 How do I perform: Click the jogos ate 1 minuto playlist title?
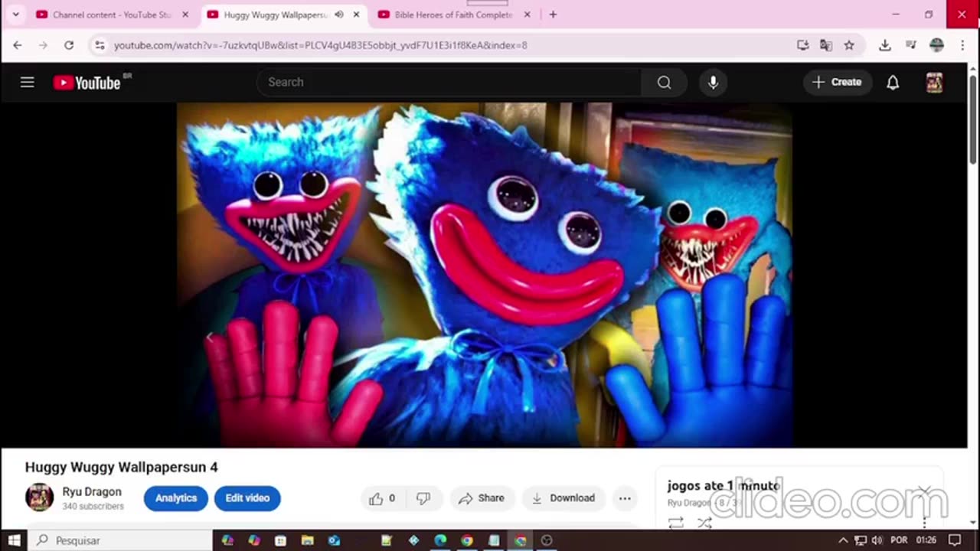click(x=724, y=485)
